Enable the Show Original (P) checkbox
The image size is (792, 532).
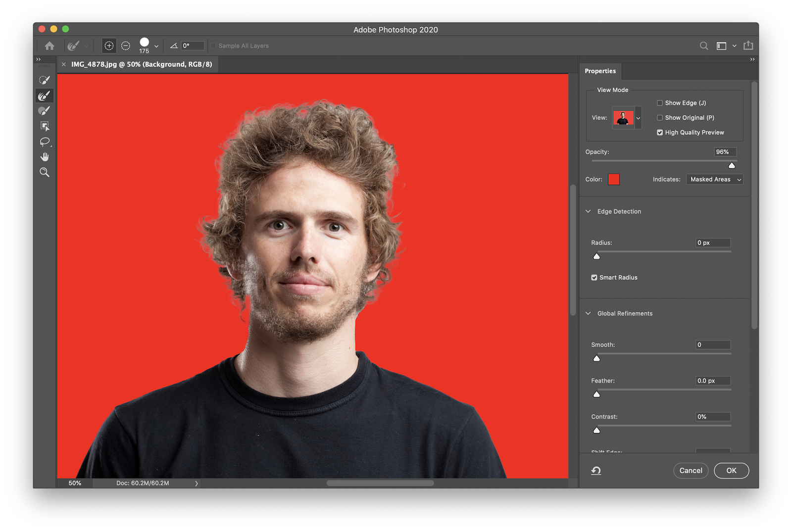pyautogui.click(x=660, y=118)
